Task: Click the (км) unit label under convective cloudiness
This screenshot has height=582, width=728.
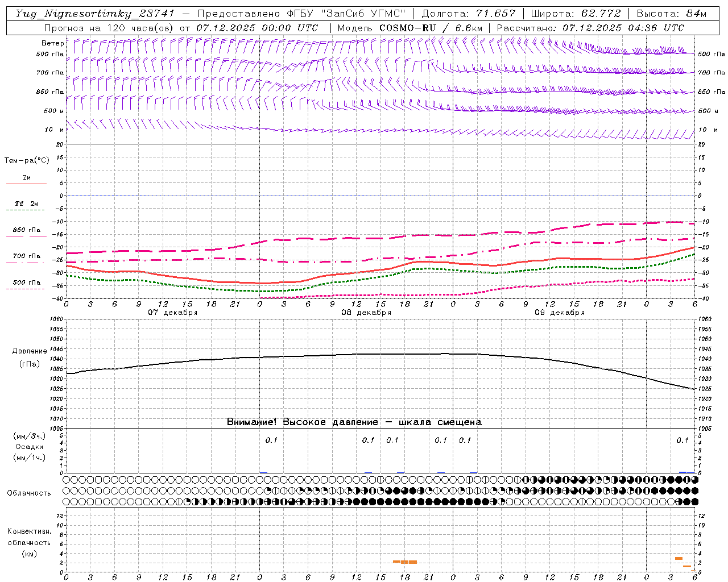Action: [x=29, y=554]
